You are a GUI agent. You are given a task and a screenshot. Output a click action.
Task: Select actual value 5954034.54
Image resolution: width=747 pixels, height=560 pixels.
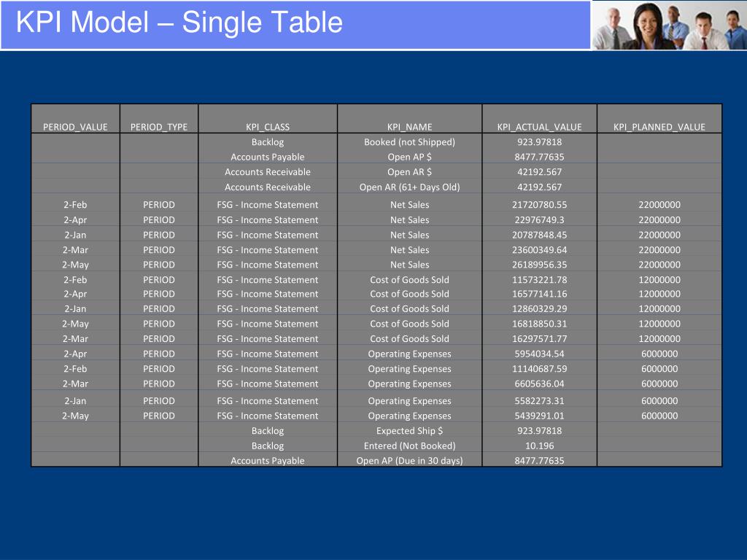click(539, 354)
